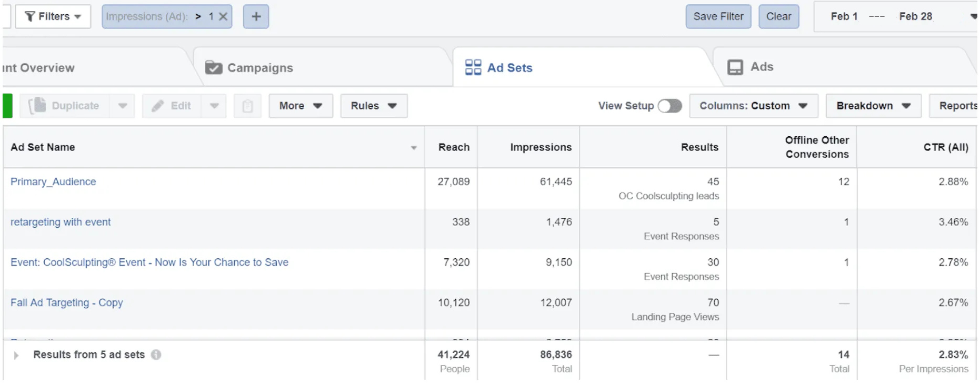This screenshot has height=384, width=980.
Task: Open the More dropdown menu
Action: click(x=301, y=106)
